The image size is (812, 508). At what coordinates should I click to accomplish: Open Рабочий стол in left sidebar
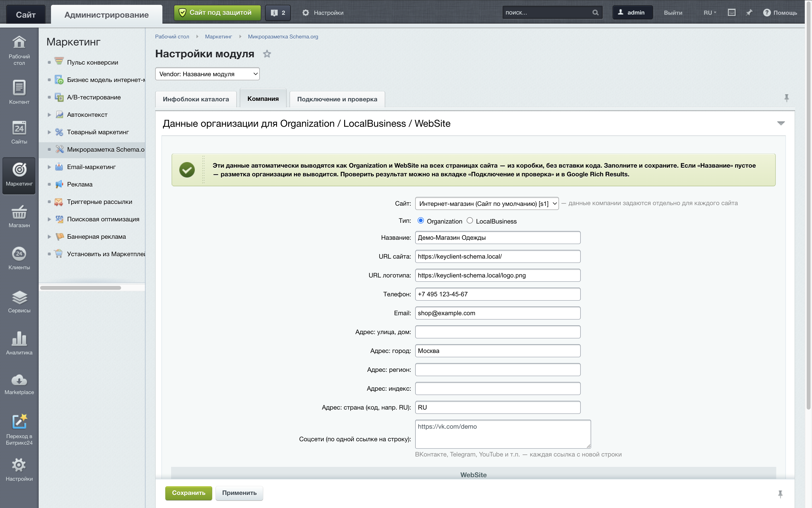click(x=19, y=50)
